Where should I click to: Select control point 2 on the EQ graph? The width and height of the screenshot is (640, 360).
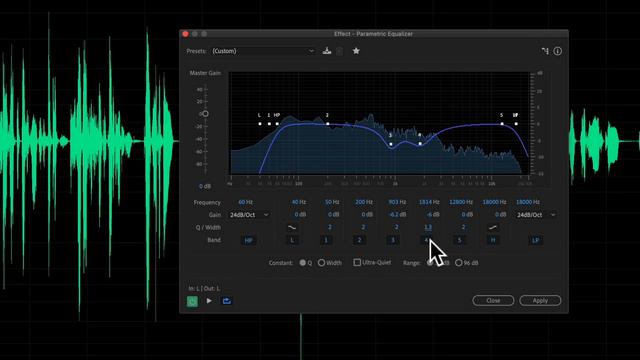[327, 124]
